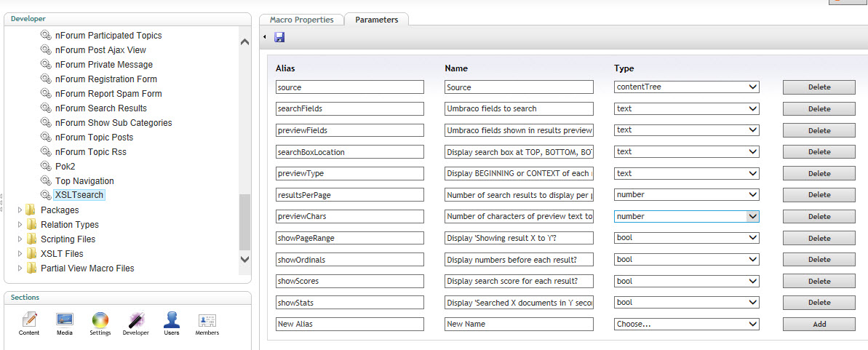868x350 pixels.
Task: Select the Parameters tab
Action: (376, 20)
